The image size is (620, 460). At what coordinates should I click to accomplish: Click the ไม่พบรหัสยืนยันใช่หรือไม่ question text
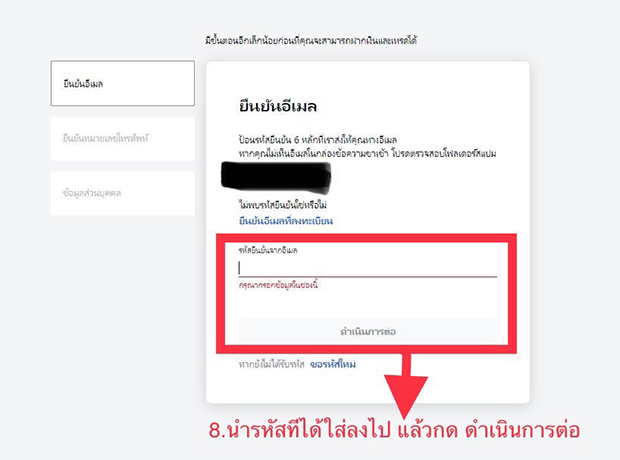pos(283,205)
